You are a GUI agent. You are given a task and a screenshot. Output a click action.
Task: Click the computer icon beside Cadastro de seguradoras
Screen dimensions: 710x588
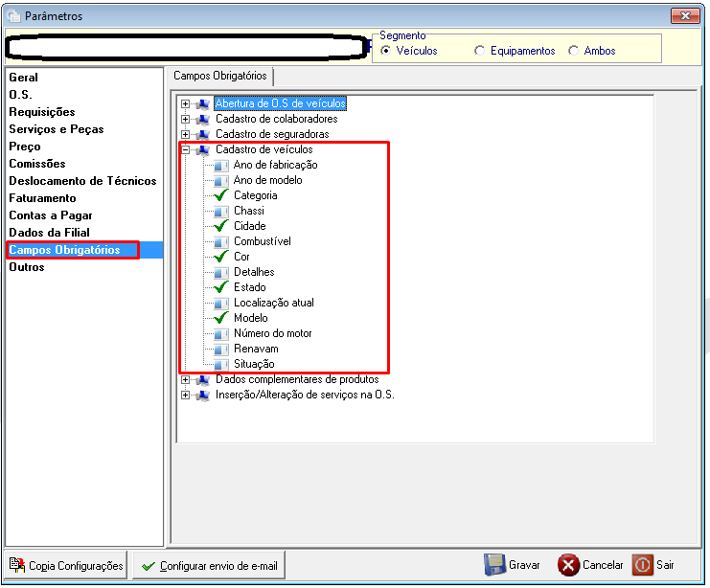[x=203, y=134]
